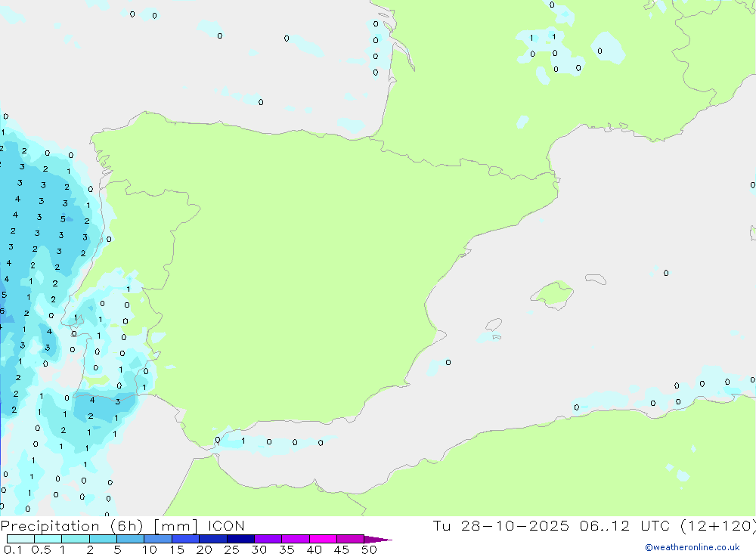The height and width of the screenshot is (554, 756).
Task: Click the legend arrow tip above 50
Action: [x=379, y=540]
